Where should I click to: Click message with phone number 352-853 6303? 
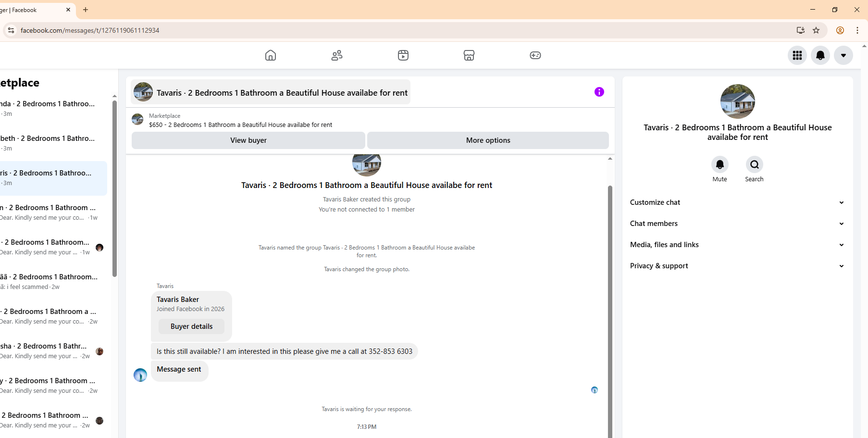point(285,351)
